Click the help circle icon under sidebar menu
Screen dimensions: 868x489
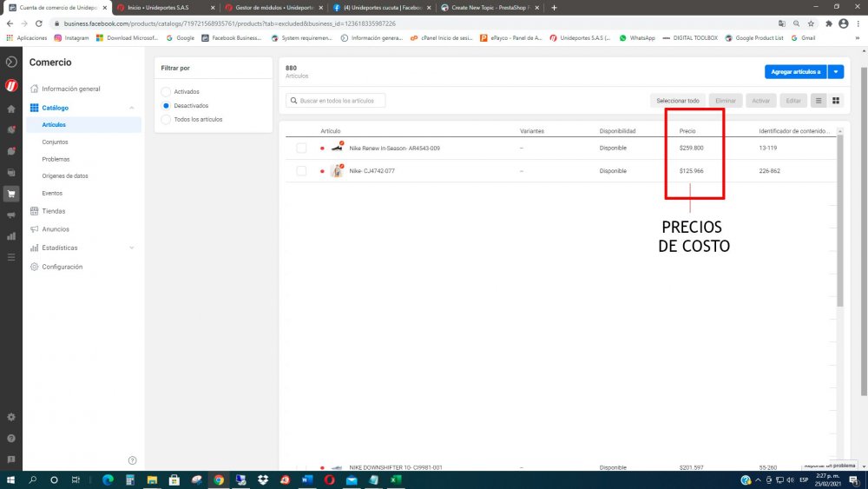132,460
